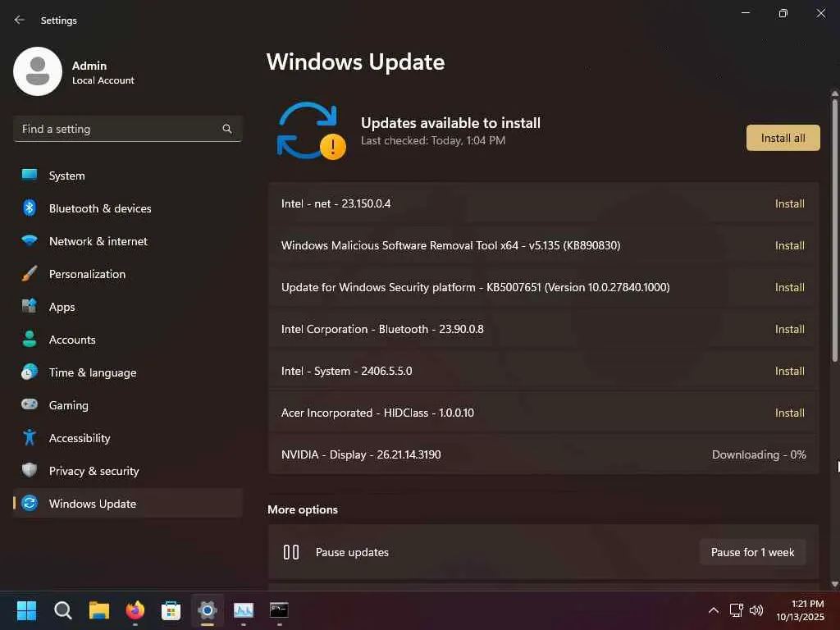
Task: Open File Explorer from taskbar
Action: point(99,609)
